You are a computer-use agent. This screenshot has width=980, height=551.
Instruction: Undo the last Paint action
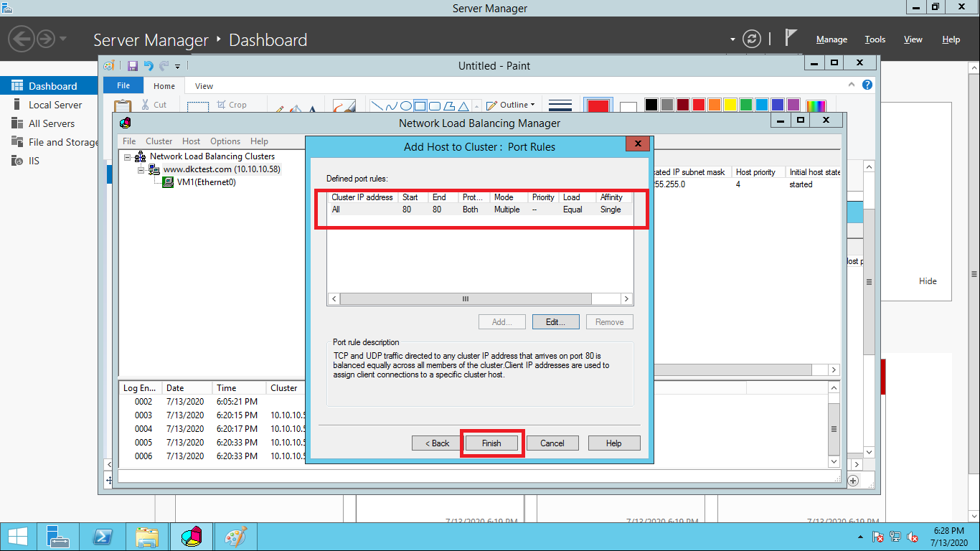[149, 66]
